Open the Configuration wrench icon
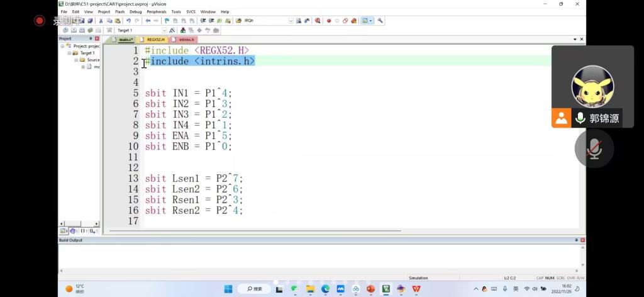644x297 pixels. tap(380, 21)
